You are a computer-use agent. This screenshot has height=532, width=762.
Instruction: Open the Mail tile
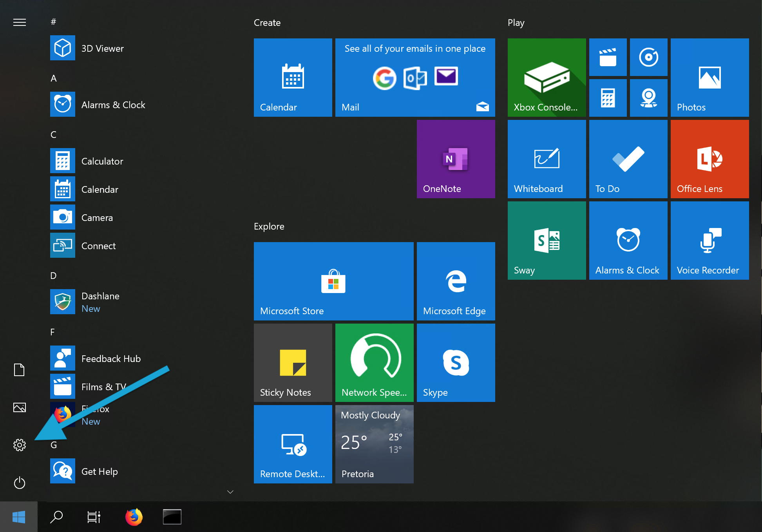point(415,78)
